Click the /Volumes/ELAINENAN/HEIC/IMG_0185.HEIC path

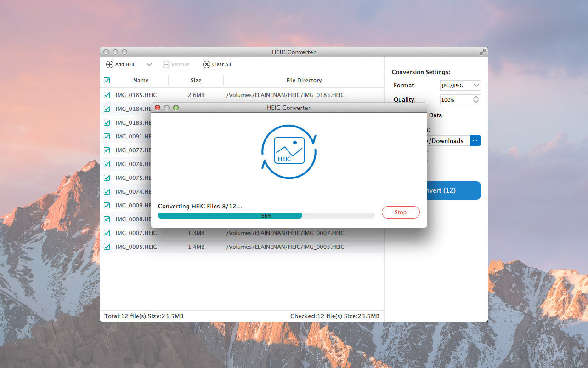(x=285, y=95)
